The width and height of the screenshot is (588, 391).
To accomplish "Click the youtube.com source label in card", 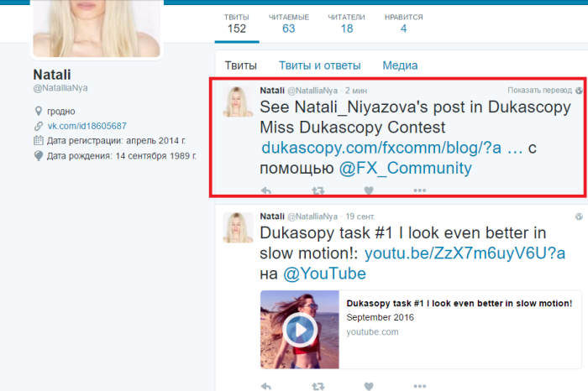I will click(372, 331).
